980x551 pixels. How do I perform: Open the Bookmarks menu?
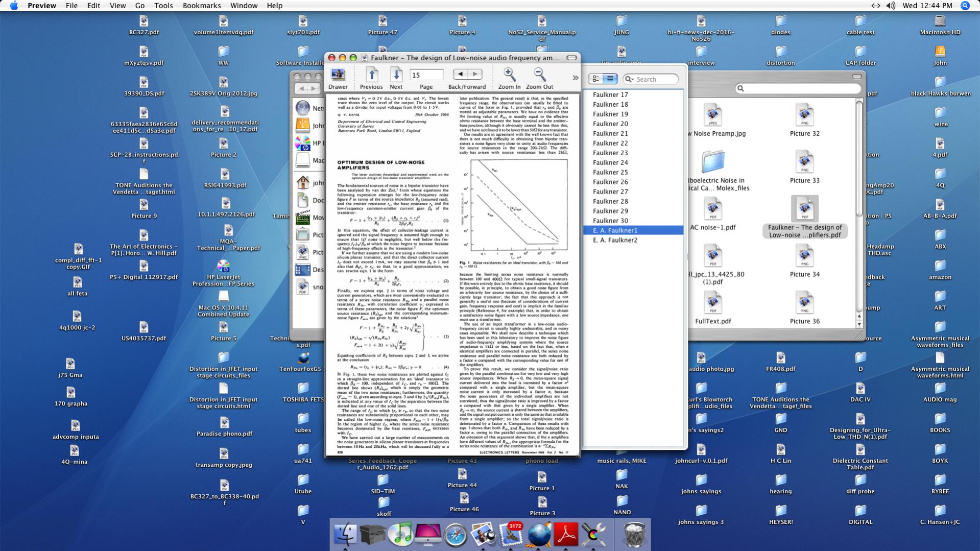click(202, 6)
